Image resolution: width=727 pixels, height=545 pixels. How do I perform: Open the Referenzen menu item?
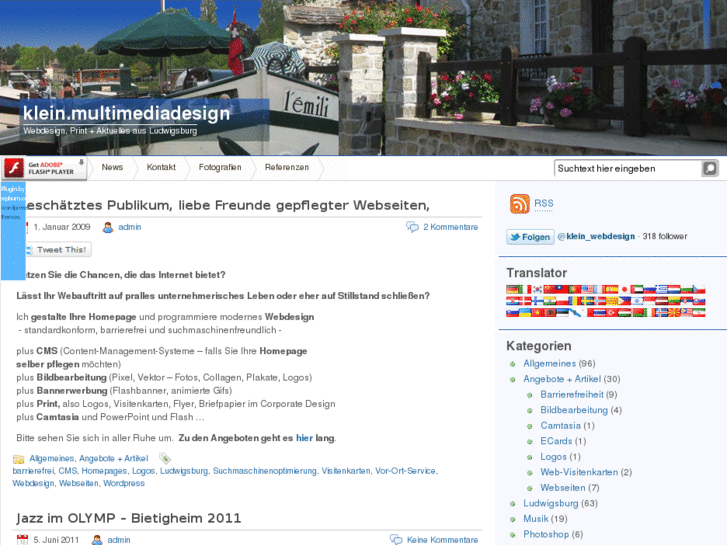coord(287,167)
